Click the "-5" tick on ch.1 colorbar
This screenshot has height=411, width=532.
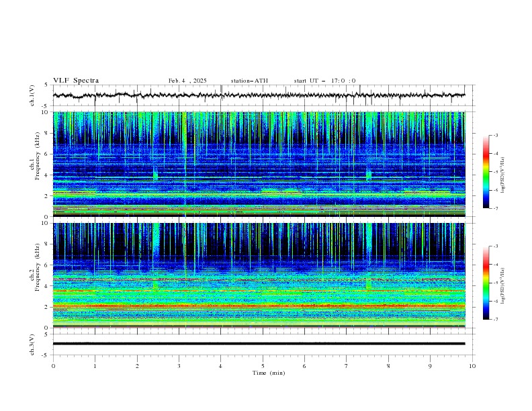pos(495,172)
